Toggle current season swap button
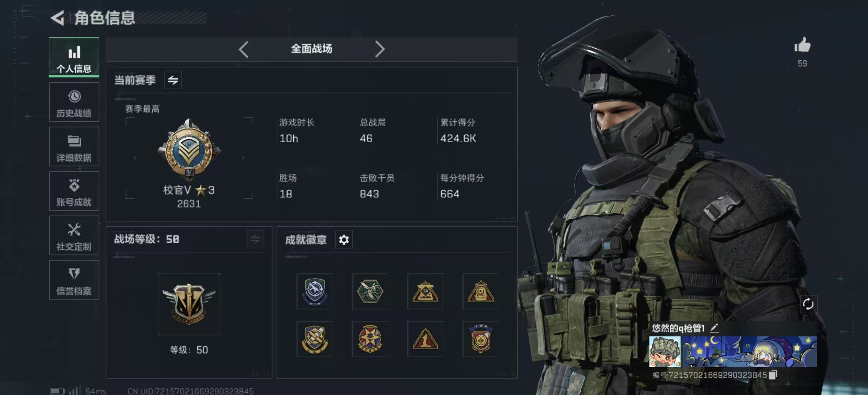 coord(173,80)
